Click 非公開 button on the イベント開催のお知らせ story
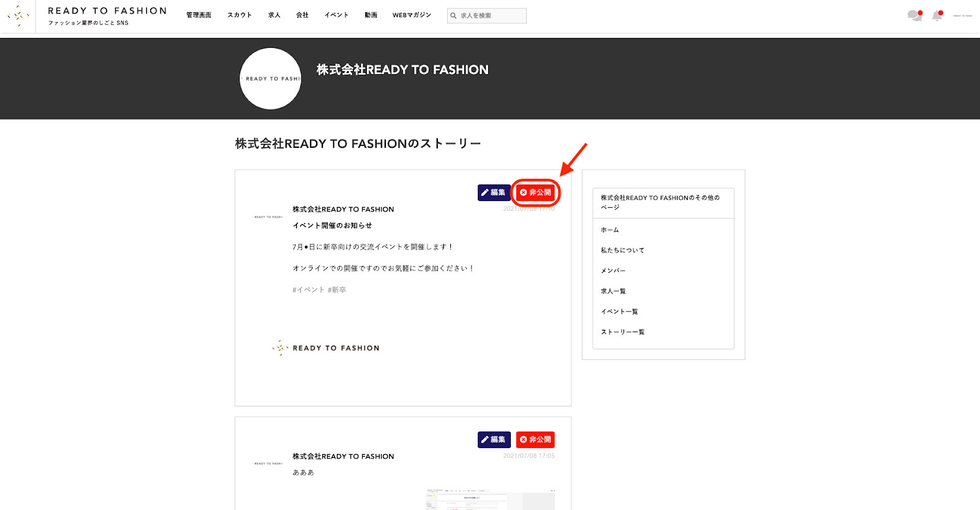980x510 pixels. tap(535, 192)
